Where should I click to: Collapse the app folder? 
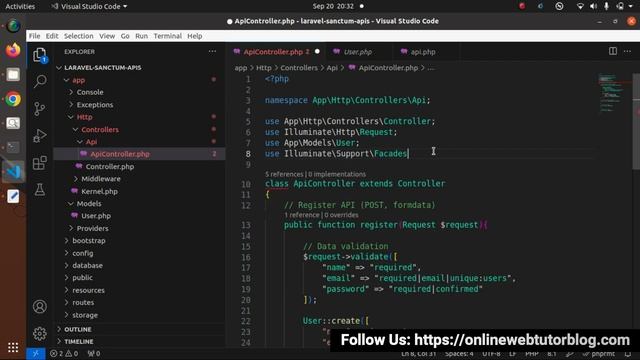point(78,80)
